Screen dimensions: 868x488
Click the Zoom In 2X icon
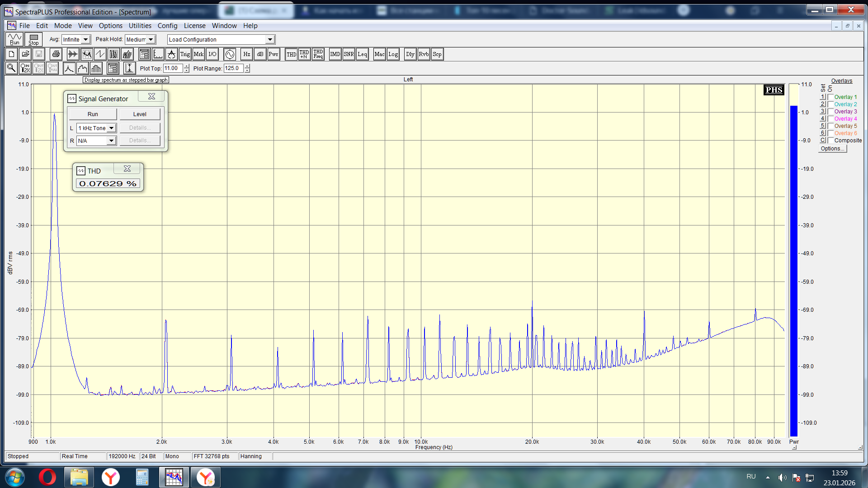pos(25,68)
